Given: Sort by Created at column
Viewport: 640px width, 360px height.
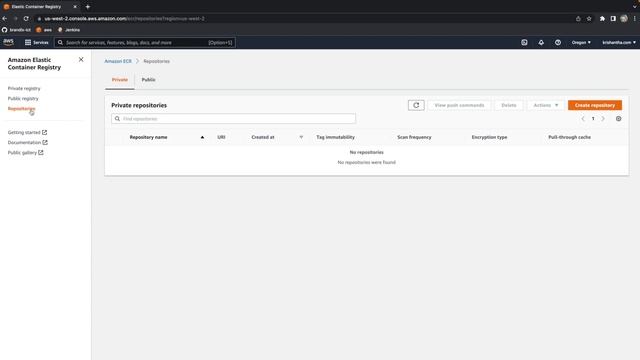Looking at the screenshot, I should [x=263, y=137].
